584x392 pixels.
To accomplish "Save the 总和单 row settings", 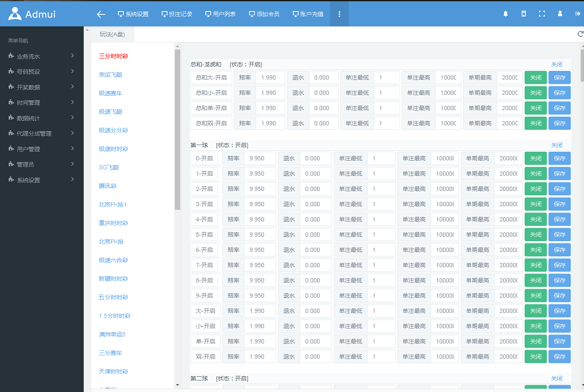I will coord(559,108).
